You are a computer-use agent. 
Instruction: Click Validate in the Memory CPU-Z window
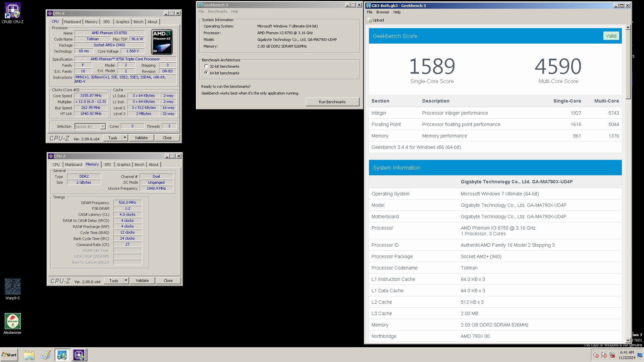142,281
